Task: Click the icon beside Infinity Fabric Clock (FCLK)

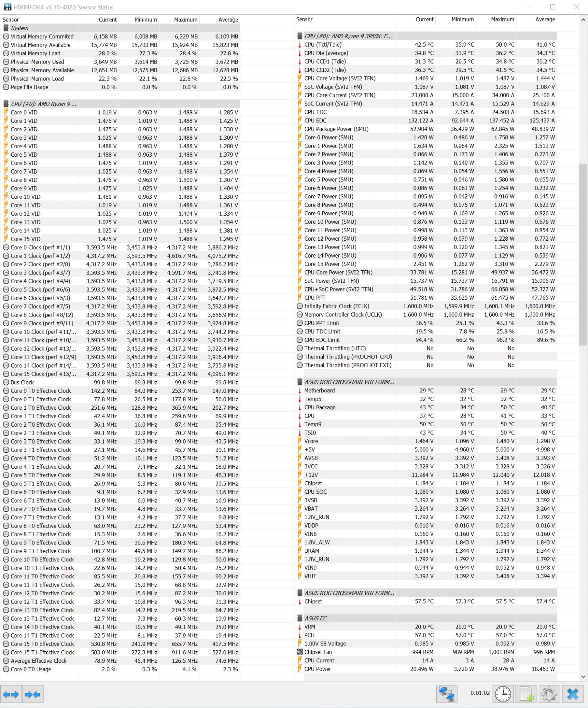Action: click(300, 306)
